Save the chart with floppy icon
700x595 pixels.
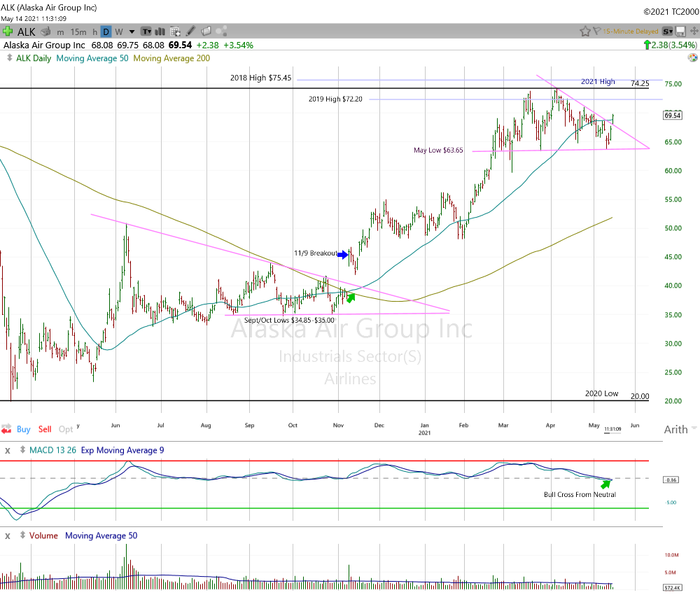coord(680,31)
